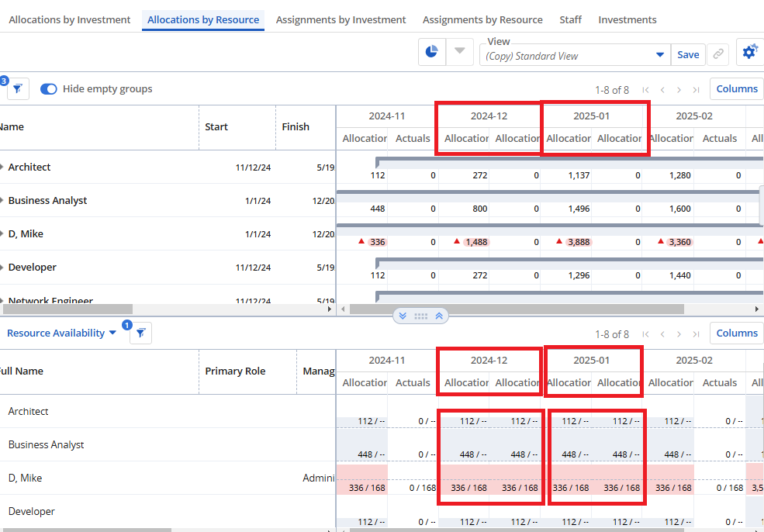Screen dimensions: 764x532
Task: Toggle Hide empty groups switch
Action: point(49,89)
